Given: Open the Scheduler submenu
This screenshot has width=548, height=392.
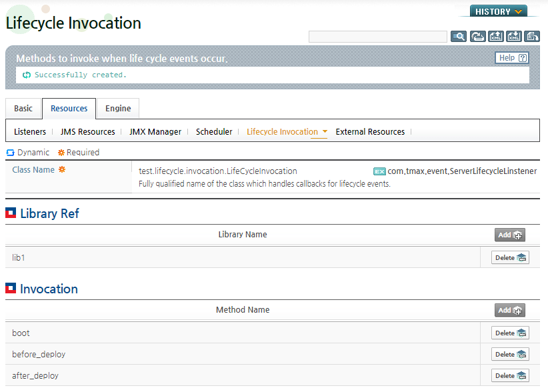Looking at the screenshot, I should [214, 132].
